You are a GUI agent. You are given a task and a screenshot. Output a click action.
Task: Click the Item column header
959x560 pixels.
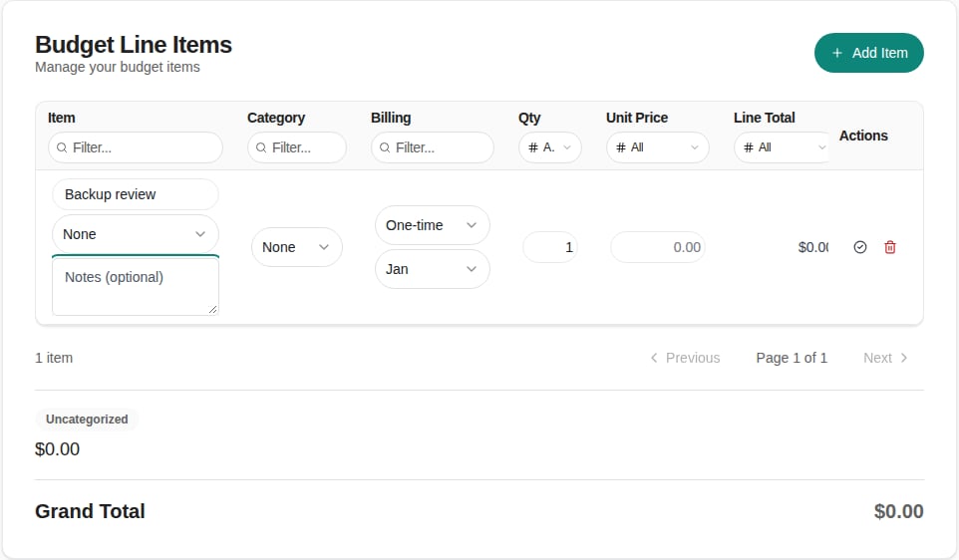pos(62,118)
